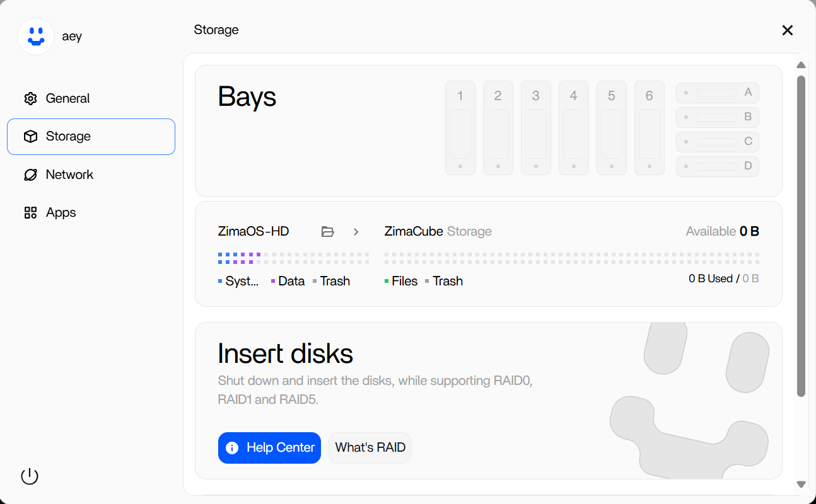This screenshot has height=504, width=816.
Task: Select drive bay 6
Action: coord(650,128)
